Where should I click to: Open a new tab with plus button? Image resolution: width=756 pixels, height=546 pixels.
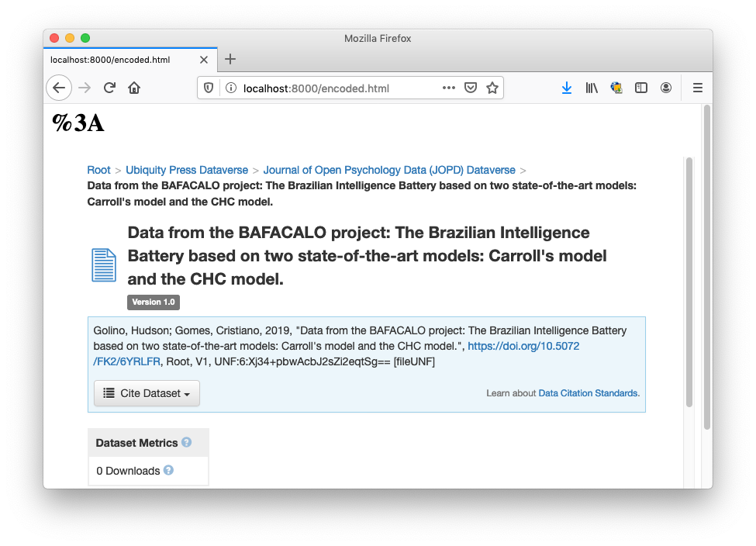(230, 59)
